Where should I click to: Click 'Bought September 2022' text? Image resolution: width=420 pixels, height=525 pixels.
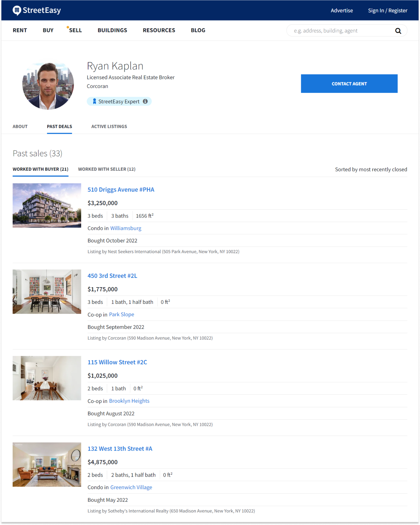[x=116, y=327]
